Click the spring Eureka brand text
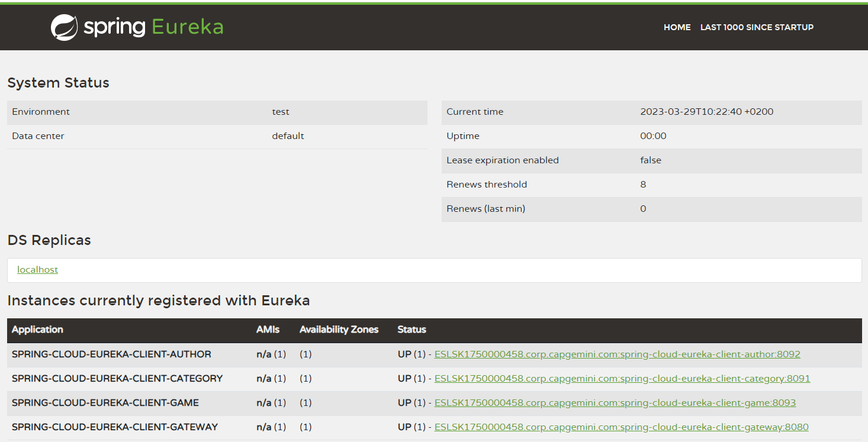This screenshot has width=868, height=442. pyautogui.click(x=154, y=27)
